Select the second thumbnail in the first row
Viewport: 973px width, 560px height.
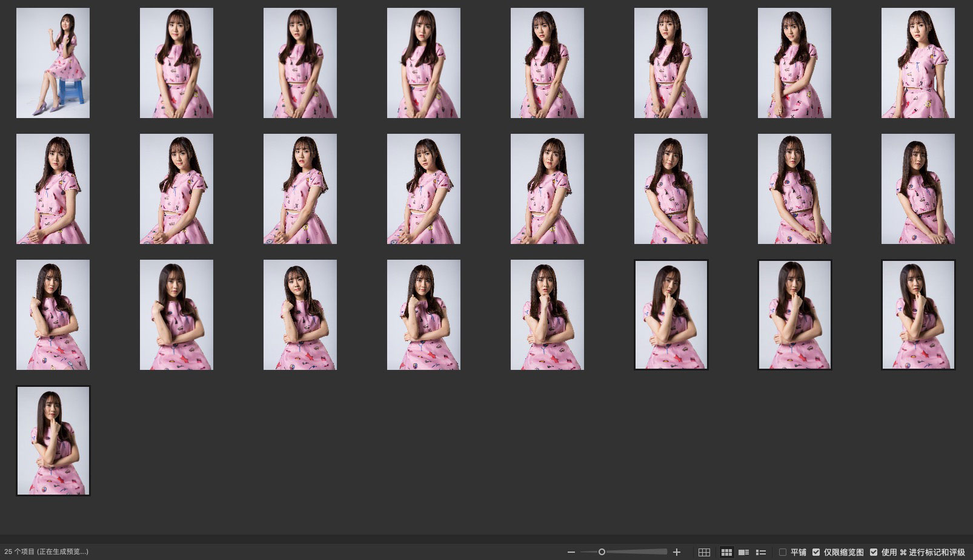(x=176, y=63)
